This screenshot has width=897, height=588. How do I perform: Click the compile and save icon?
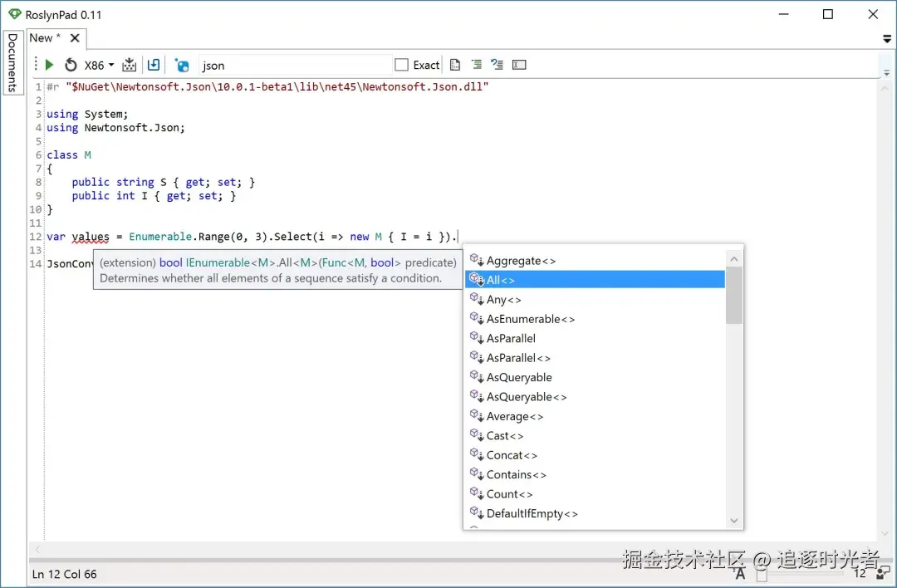[130, 65]
